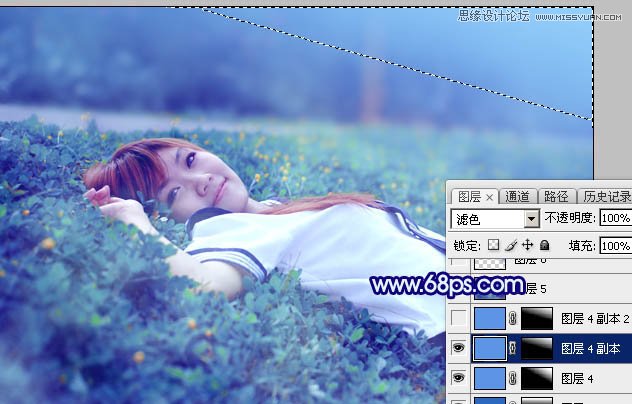Hide the 图层 4 layer
The image size is (632, 404).
[458, 378]
